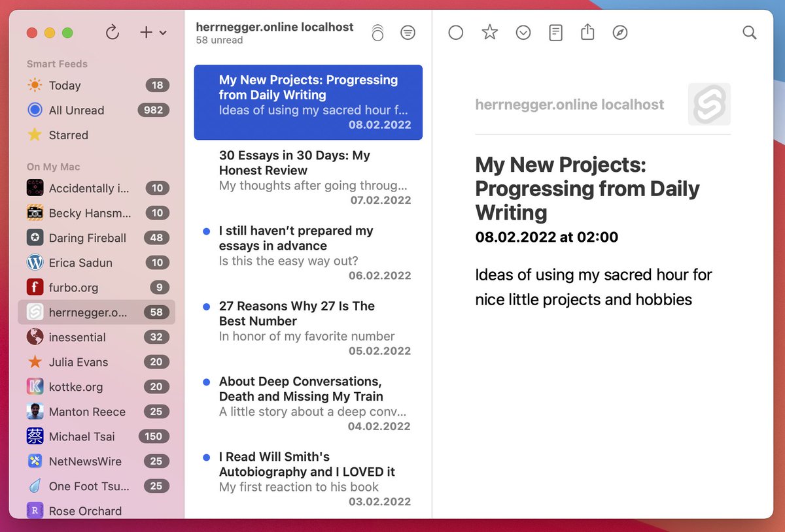Image resolution: width=785 pixels, height=532 pixels.
Task: Click the 08.02.2022 at 02:00 date line
Action: [x=547, y=237]
